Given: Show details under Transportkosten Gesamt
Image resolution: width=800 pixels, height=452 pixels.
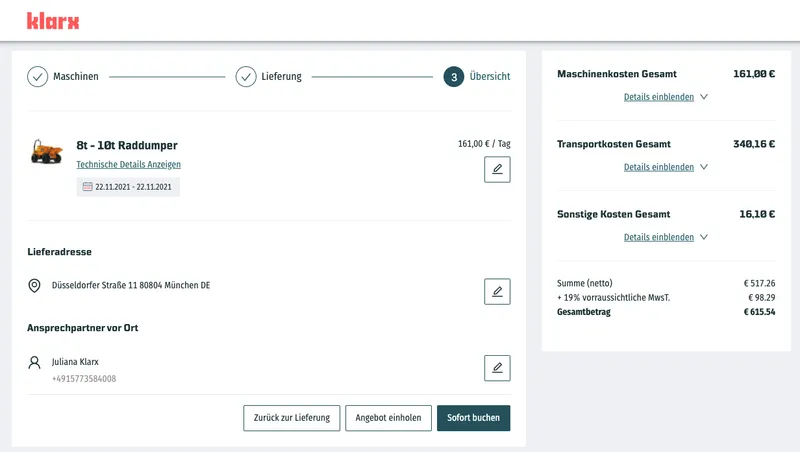Looking at the screenshot, I should coord(659,167).
